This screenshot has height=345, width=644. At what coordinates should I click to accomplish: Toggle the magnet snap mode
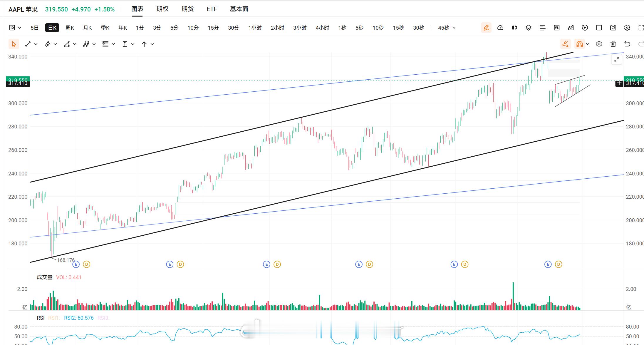tap(579, 44)
